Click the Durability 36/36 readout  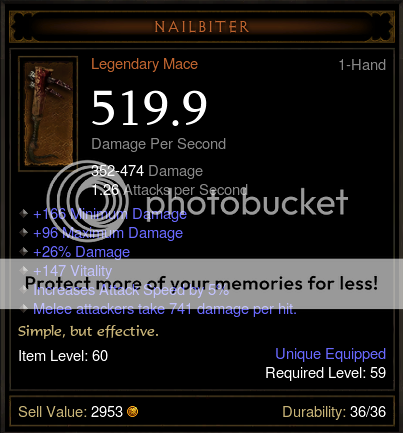(334, 412)
